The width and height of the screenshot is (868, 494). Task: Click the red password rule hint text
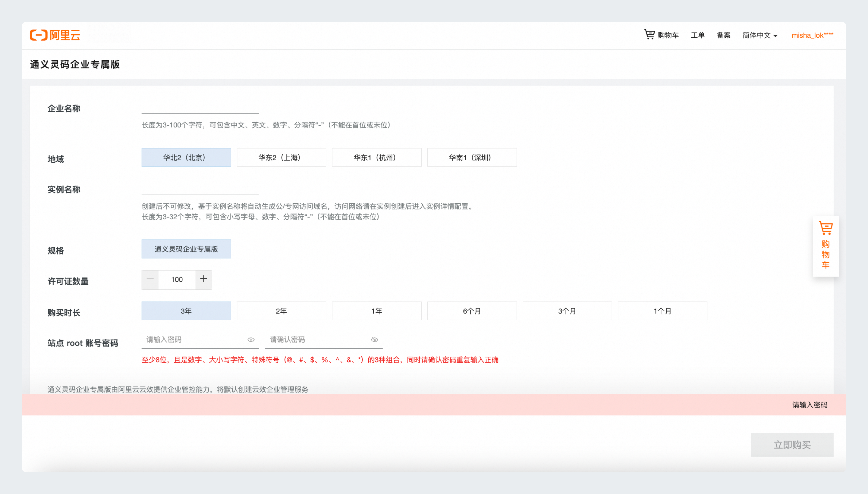[320, 360]
